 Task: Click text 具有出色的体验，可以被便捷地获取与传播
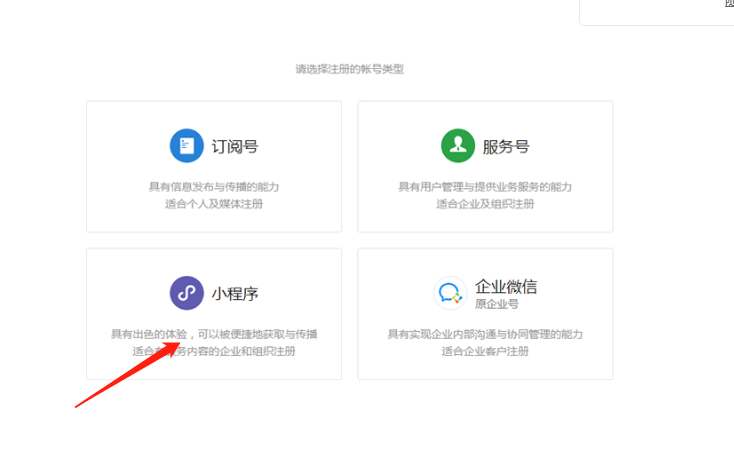[x=214, y=334]
